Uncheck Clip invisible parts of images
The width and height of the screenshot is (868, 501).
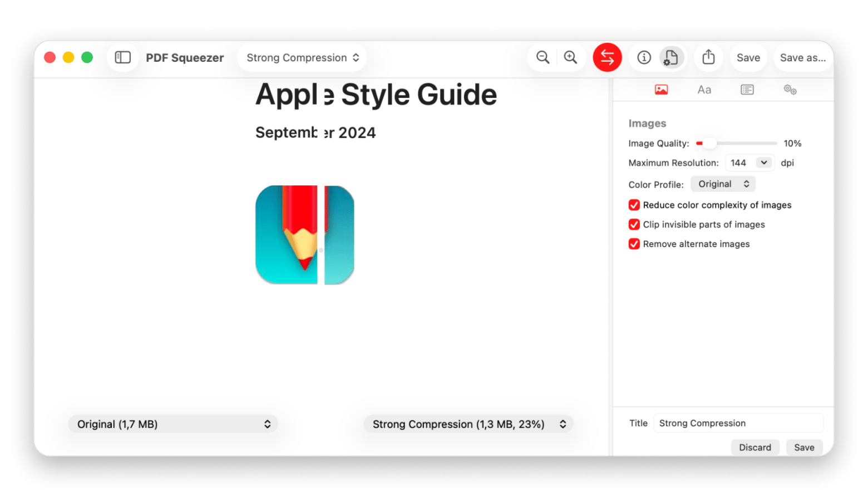634,224
